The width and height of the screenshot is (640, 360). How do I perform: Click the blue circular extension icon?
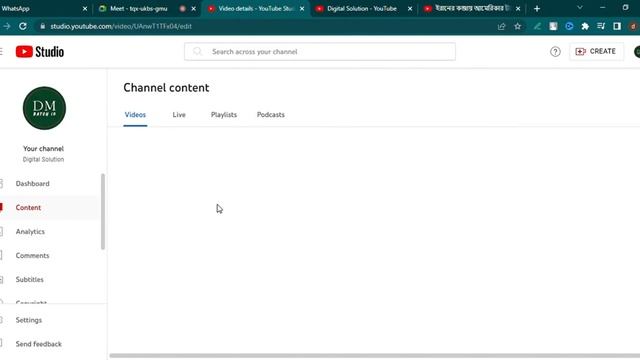pos(569,26)
